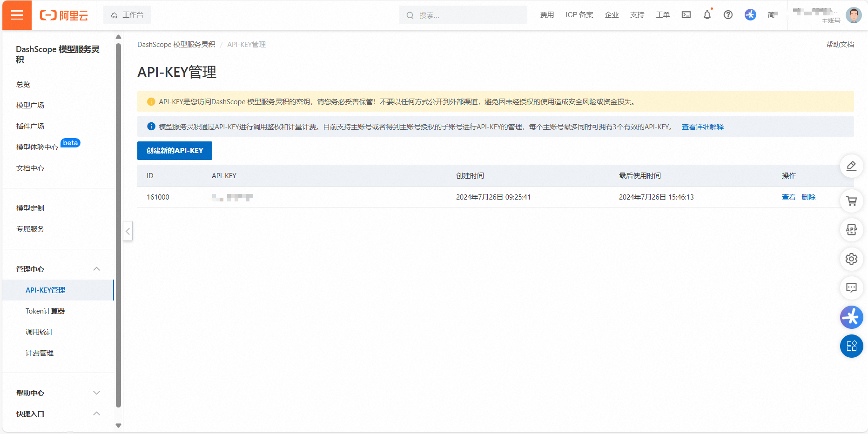Click the chat message icon on right edge
Screen dimensions: 868x434
[x=851, y=288]
